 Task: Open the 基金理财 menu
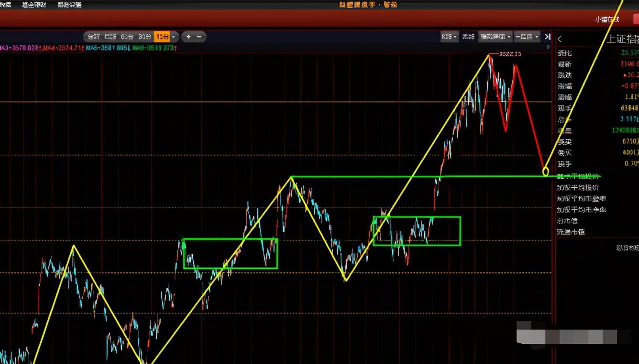[x=34, y=5]
